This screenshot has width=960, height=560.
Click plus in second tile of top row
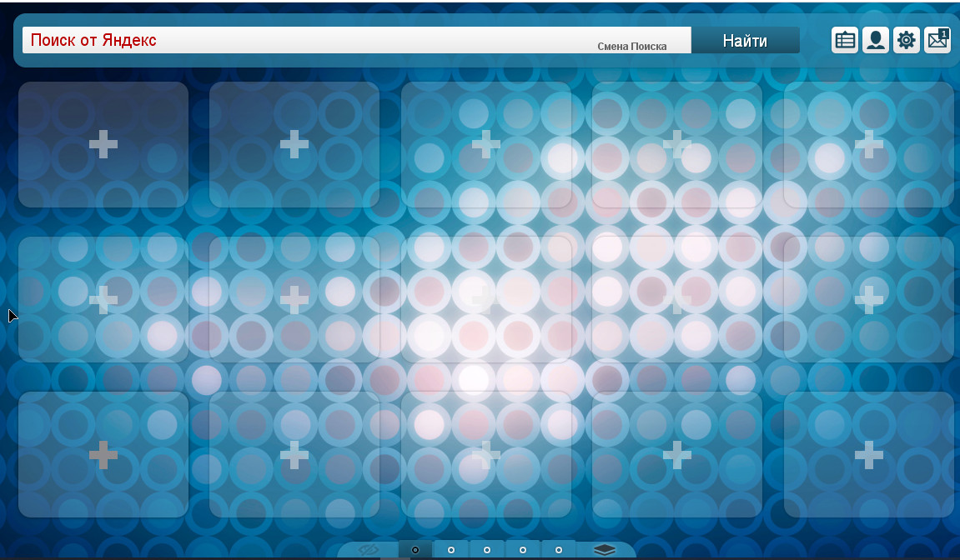tap(294, 144)
